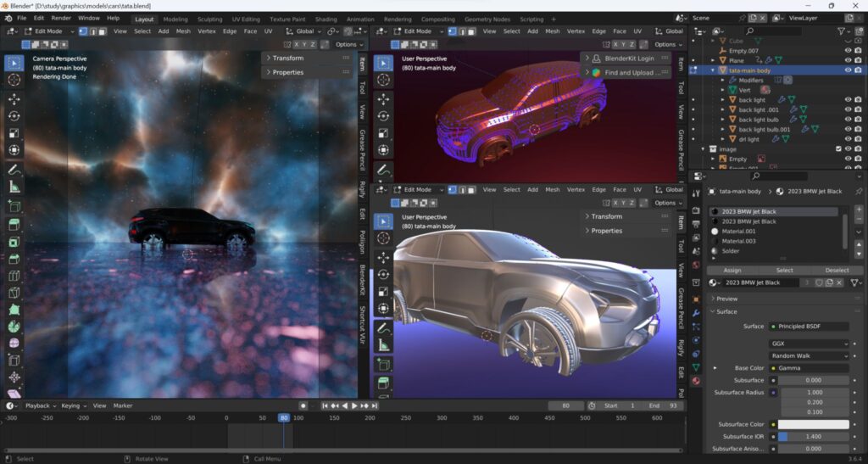Expand the Transform panel in left viewport sidebar

pos(308,58)
